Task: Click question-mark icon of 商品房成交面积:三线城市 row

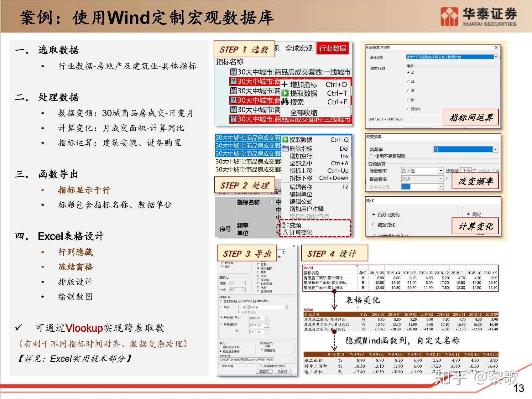Action: [233, 119]
